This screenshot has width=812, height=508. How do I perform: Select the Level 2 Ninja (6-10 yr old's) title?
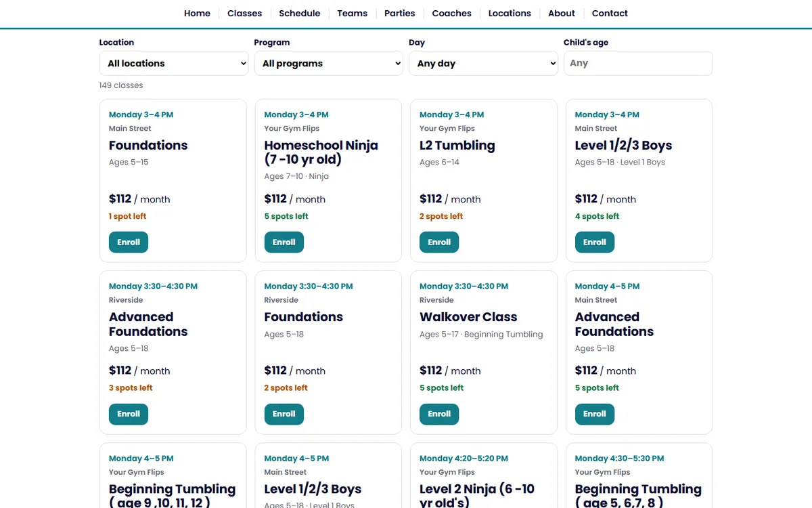point(477,496)
